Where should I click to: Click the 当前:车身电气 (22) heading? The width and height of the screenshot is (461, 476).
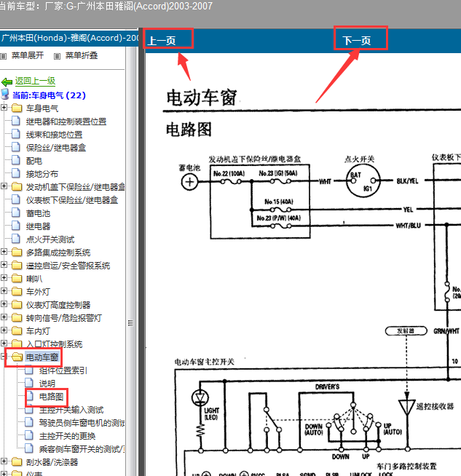point(49,95)
